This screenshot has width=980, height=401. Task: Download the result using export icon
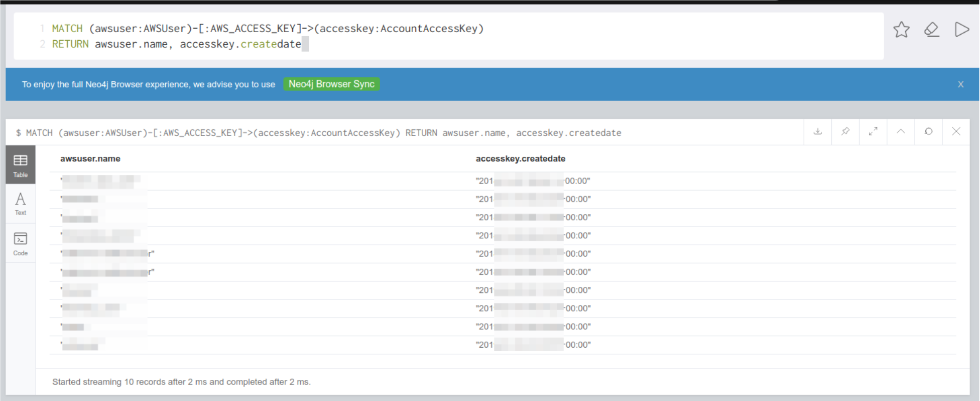(x=818, y=132)
